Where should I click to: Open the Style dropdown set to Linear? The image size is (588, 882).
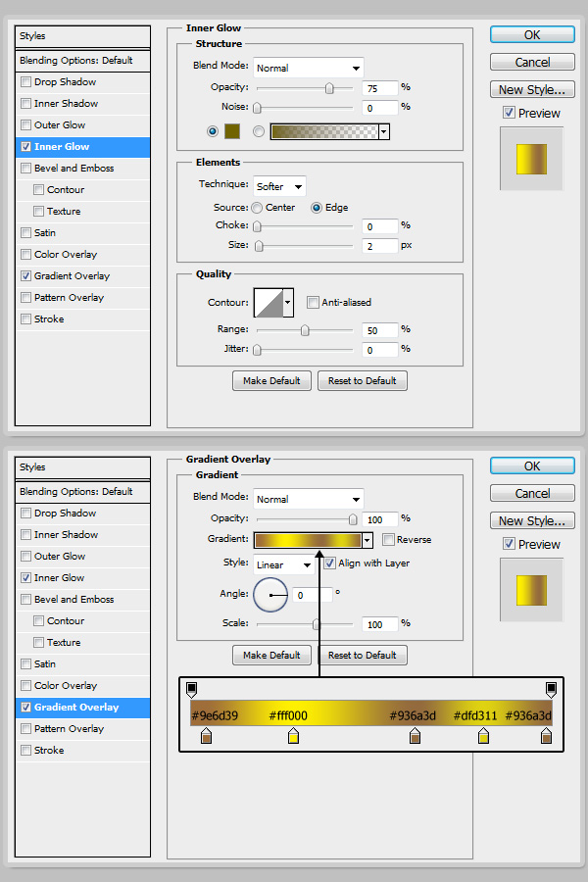point(283,564)
